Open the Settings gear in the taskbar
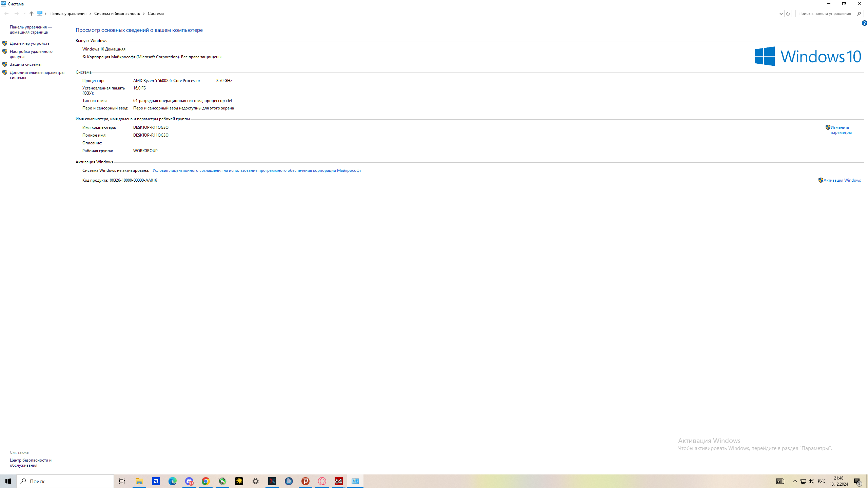Image resolution: width=868 pixels, height=488 pixels. click(x=256, y=481)
